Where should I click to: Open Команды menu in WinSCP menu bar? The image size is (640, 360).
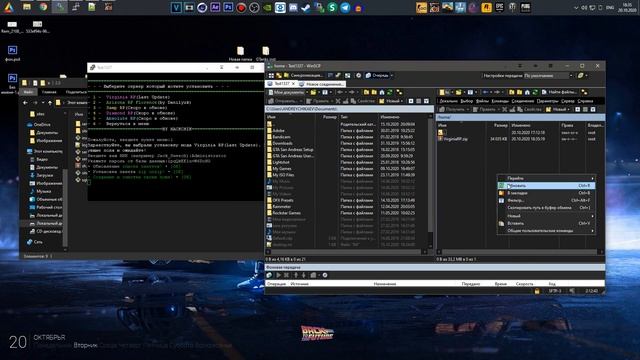500,101
